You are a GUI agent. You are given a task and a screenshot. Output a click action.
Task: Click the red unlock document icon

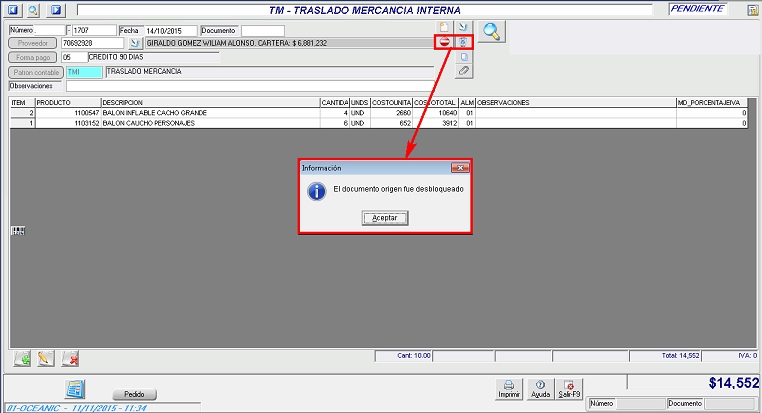442,43
